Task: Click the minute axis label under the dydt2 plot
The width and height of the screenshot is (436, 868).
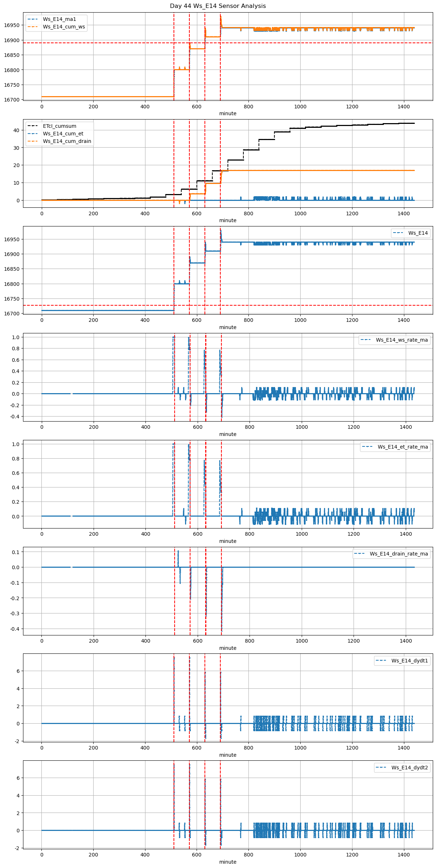Action: tap(228, 862)
